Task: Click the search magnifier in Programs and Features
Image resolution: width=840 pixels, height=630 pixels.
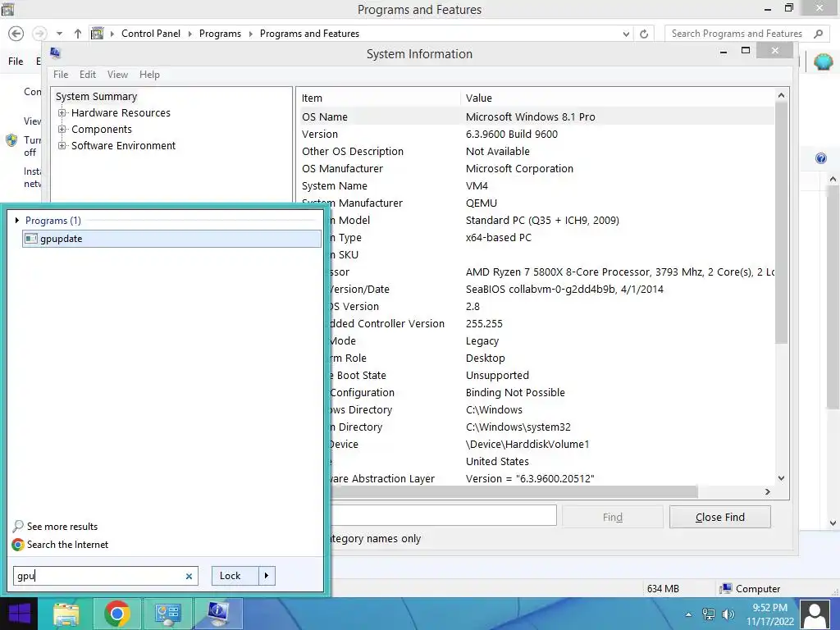Action: coord(818,34)
